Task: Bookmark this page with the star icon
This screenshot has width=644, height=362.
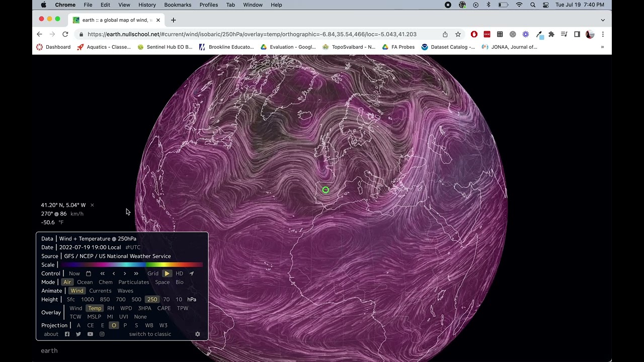Action: (458, 34)
